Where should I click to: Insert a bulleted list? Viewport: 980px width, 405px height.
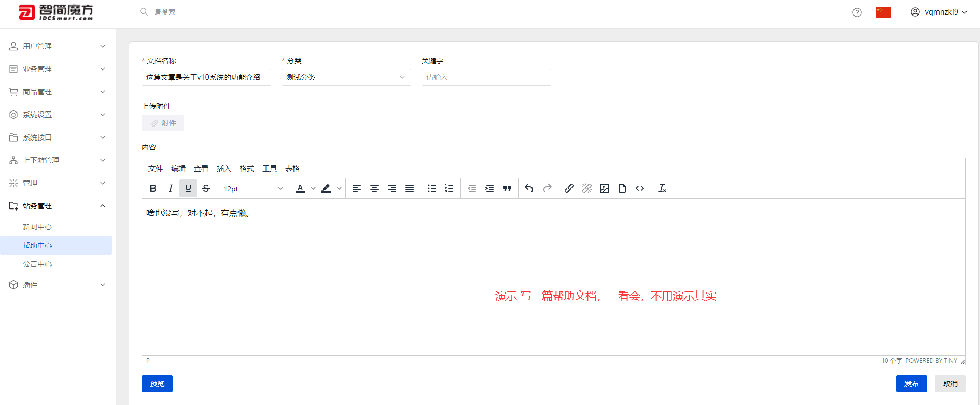click(432, 188)
